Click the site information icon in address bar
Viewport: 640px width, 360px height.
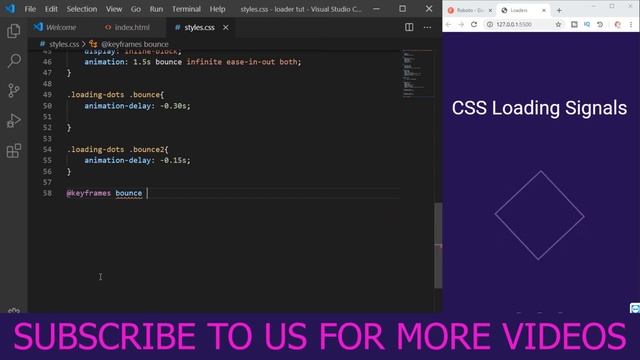(489, 24)
